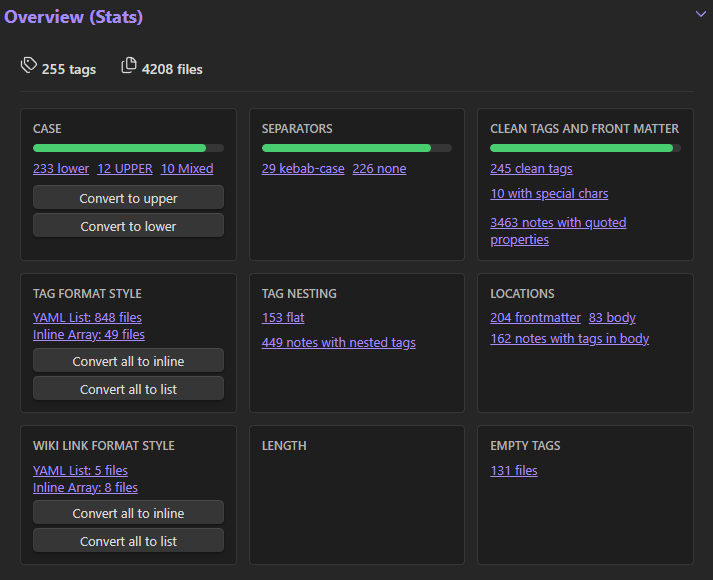The width and height of the screenshot is (713, 580).
Task: Open the YAML List: 5 files link
Action: coord(80,470)
